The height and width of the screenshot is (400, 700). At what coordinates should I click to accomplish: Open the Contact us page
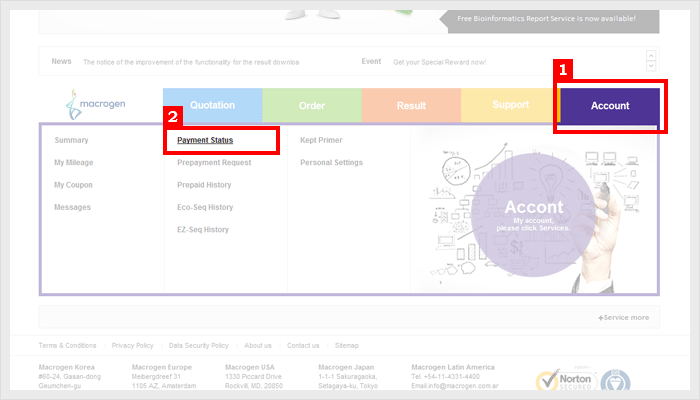[x=303, y=346]
